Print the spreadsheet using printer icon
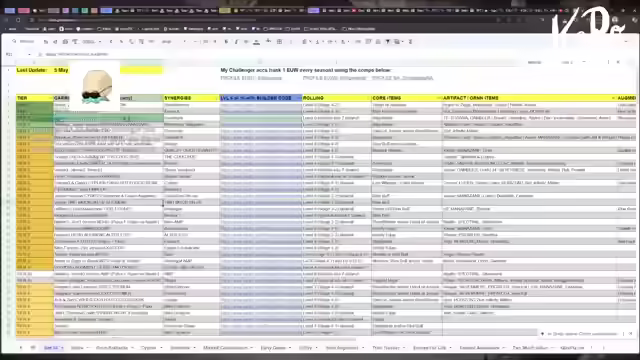This screenshot has width=640, height=360. click(x=65, y=42)
